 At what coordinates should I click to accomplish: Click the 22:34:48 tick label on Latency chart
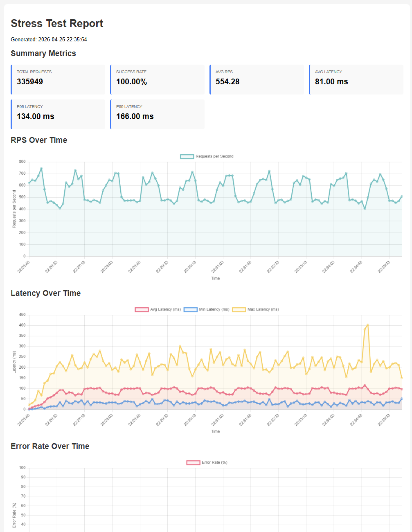[x=356, y=420]
